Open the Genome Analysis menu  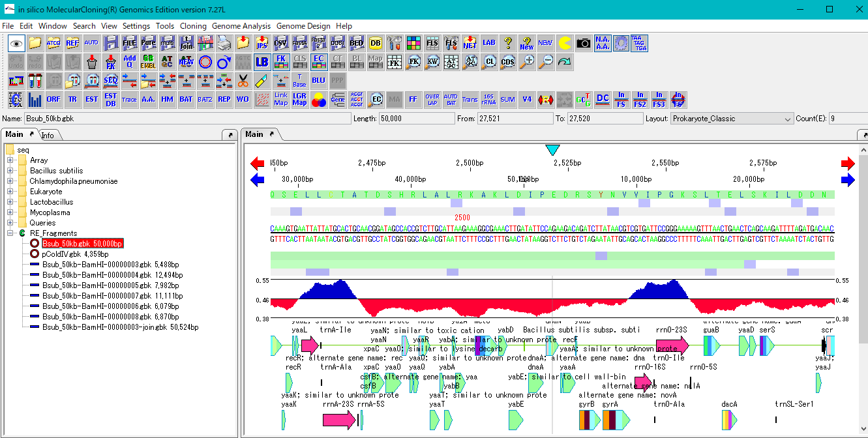click(x=241, y=26)
